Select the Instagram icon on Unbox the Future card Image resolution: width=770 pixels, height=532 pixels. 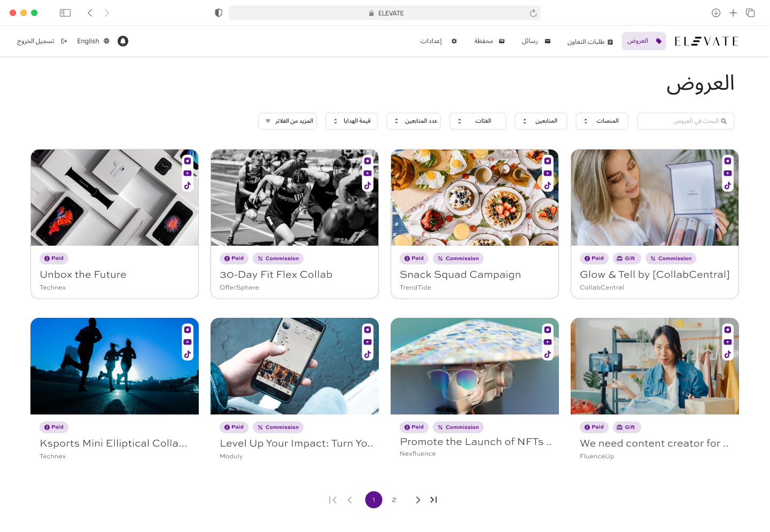[x=188, y=161]
